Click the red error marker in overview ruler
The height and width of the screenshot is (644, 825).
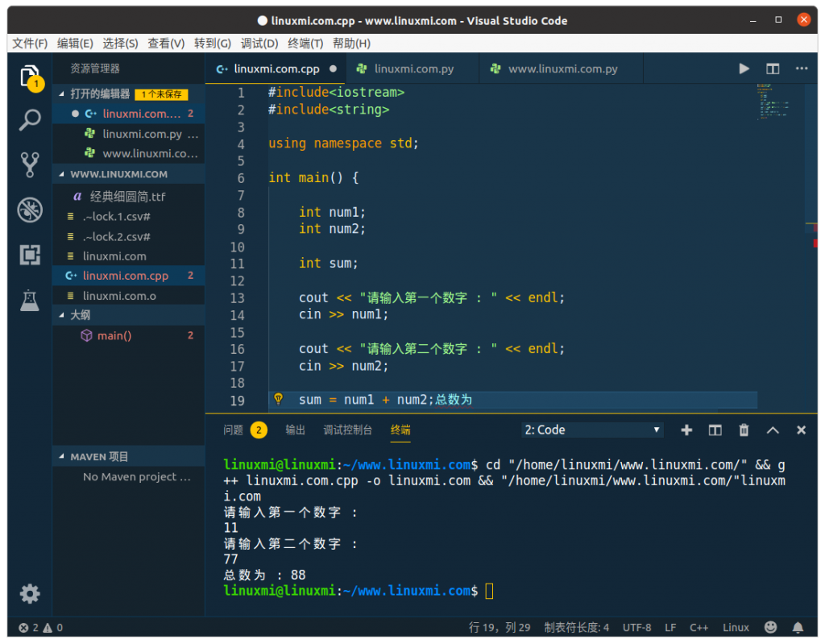coord(815,243)
